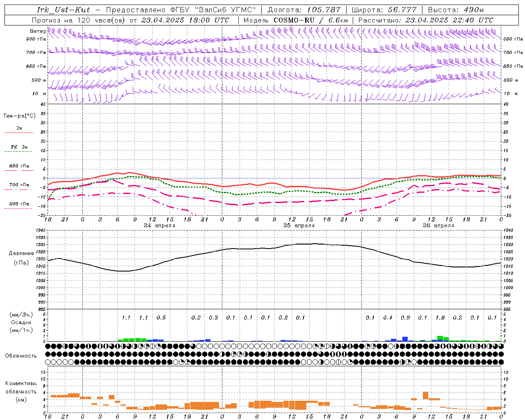Click the 500 гПа temperature legend line
Image resolution: width=525 pixels, height=420 pixels.
(x=19, y=208)
